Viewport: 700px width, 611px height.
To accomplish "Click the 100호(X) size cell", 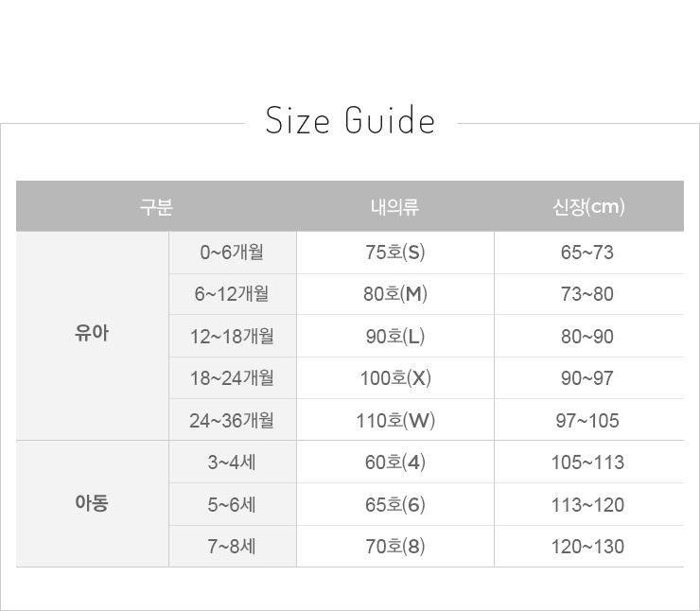I will pyautogui.click(x=395, y=378).
